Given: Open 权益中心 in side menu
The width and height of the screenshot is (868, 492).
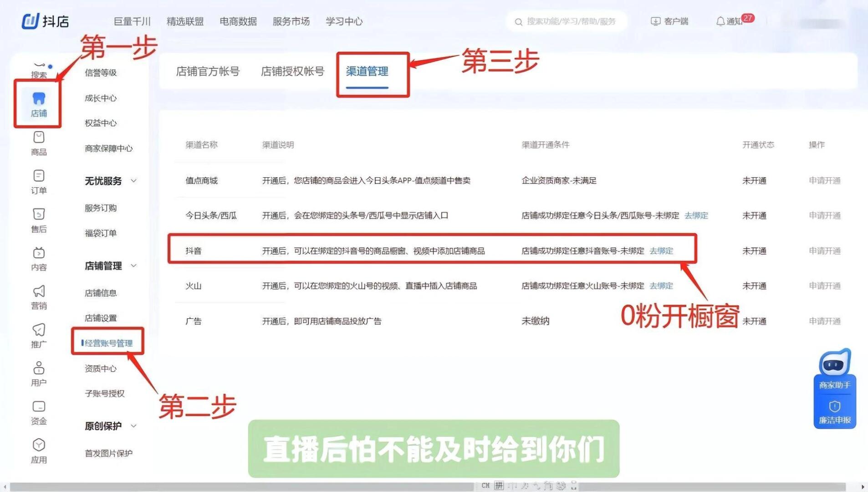Looking at the screenshot, I should [x=101, y=123].
